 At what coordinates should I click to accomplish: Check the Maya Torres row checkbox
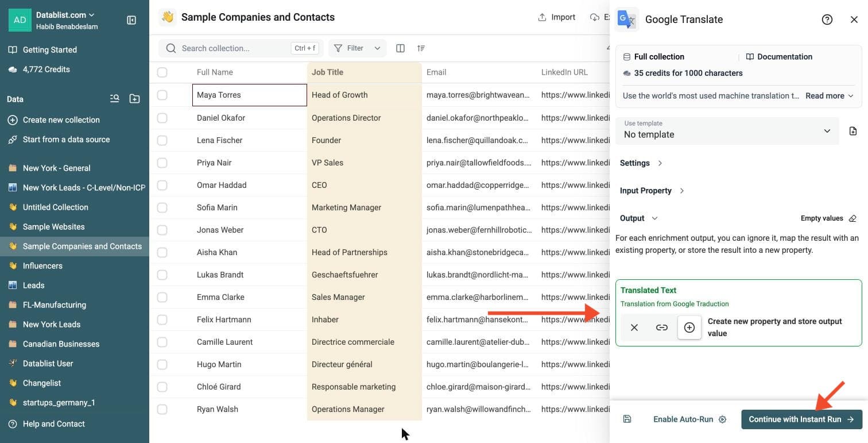[x=162, y=95]
